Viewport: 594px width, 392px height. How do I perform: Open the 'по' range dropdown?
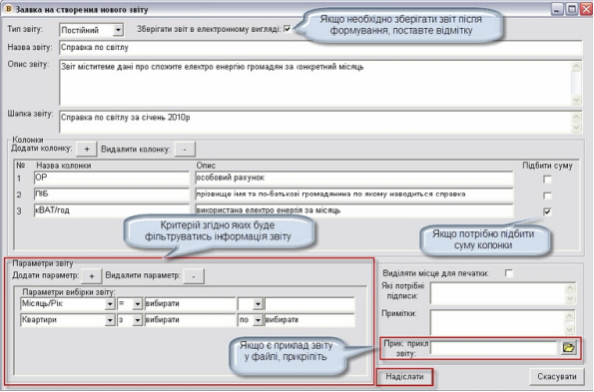258,320
